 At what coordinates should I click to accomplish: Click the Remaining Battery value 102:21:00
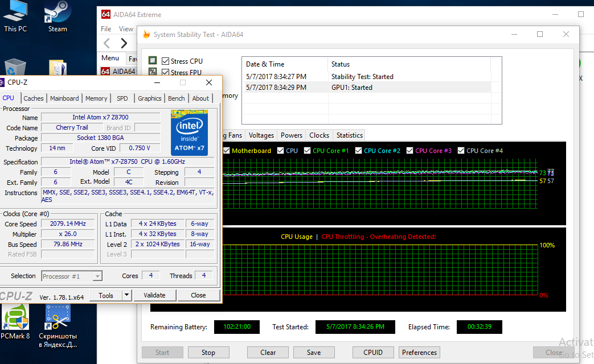[x=237, y=327]
